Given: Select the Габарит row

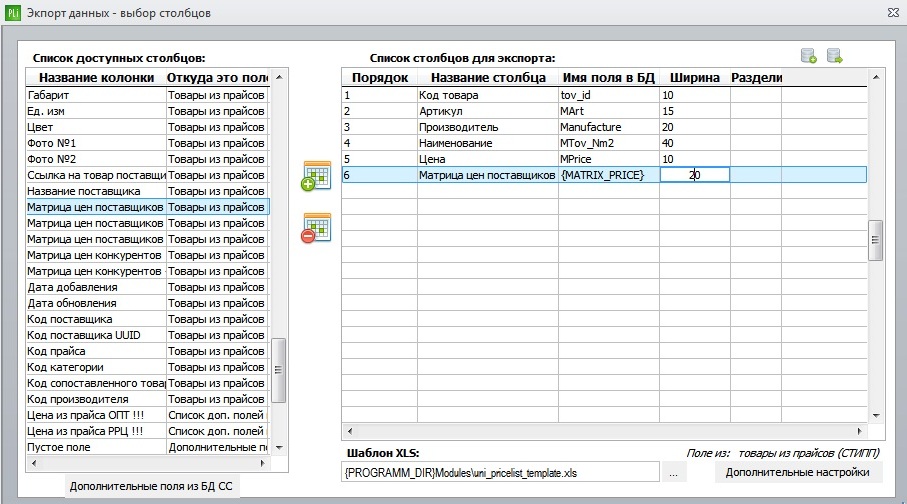Looking at the screenshot, I should (x=148, y=95).
